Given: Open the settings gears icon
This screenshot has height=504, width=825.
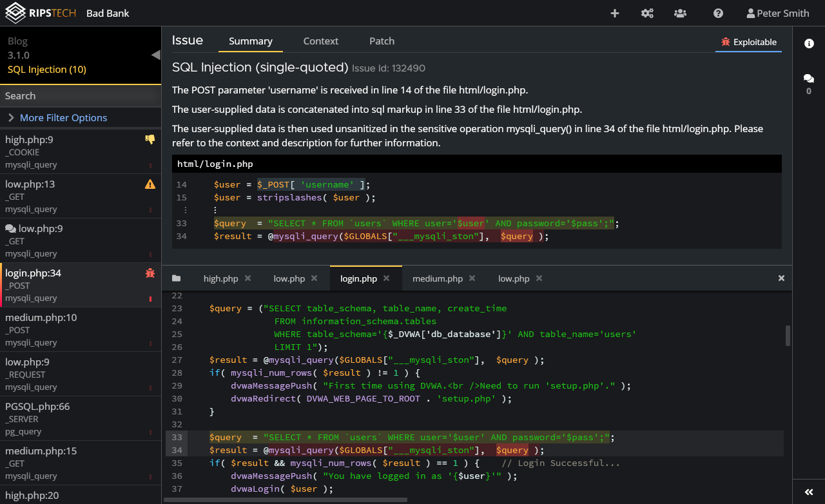Looking at the screenshot, I should coord(647,14).
